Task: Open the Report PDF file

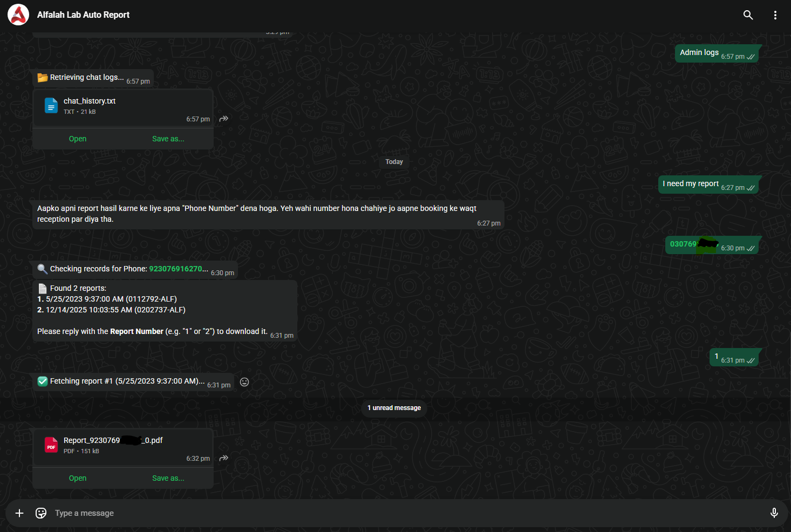Action: coord(78,478)
